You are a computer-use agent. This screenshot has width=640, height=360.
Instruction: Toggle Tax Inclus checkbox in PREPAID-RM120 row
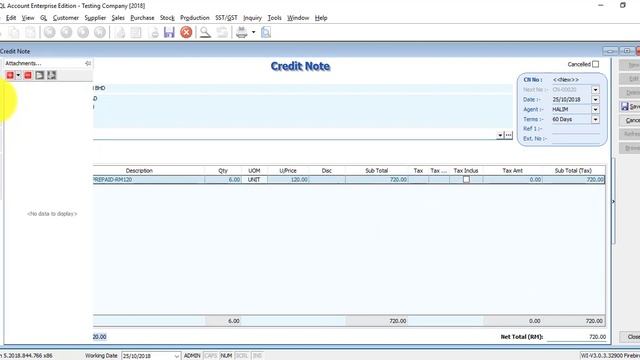coord(466,180)
